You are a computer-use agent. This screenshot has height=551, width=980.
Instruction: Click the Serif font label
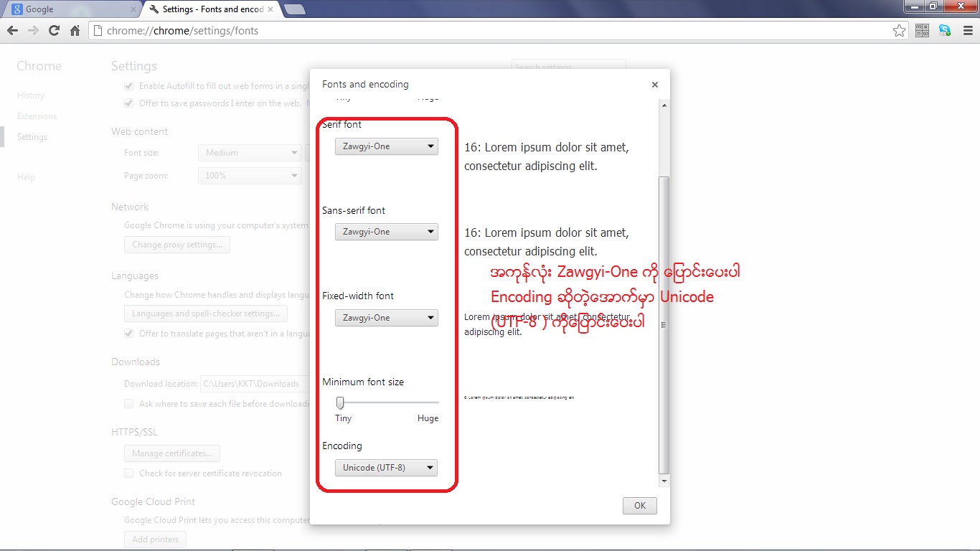point(342,125)
